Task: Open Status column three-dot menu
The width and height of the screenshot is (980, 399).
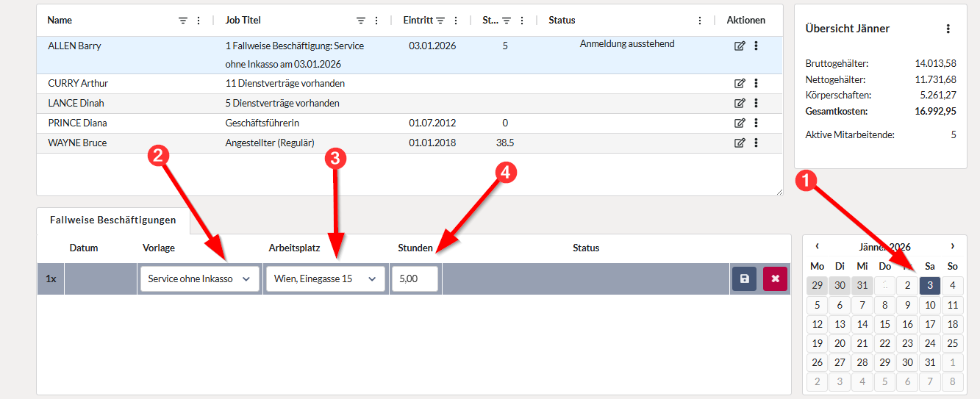Action: [x=700, y=21]
